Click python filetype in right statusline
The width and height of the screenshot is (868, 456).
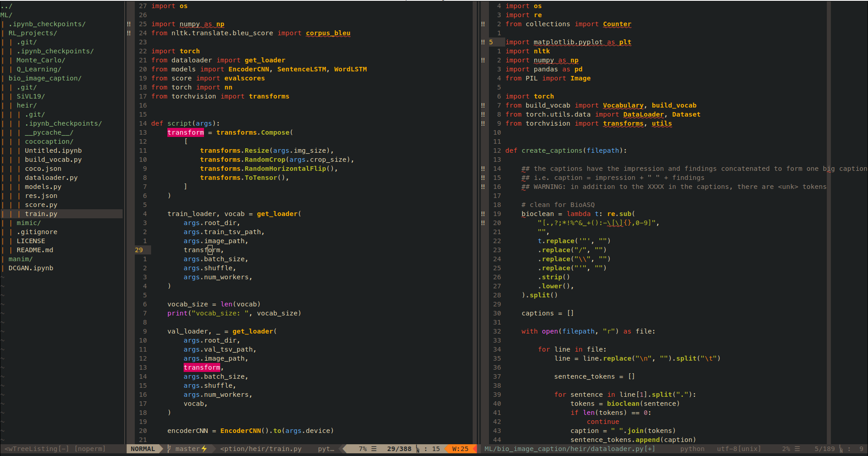[692, 449]
